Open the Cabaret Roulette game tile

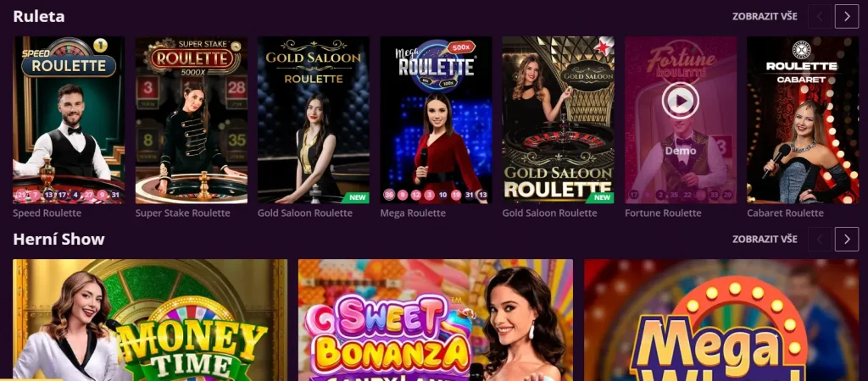(x=802, y=120)
